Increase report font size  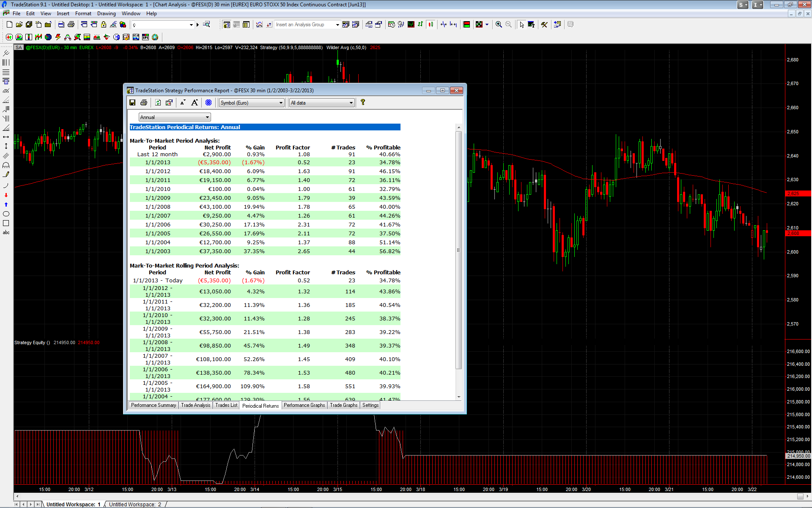pos(195,102)
